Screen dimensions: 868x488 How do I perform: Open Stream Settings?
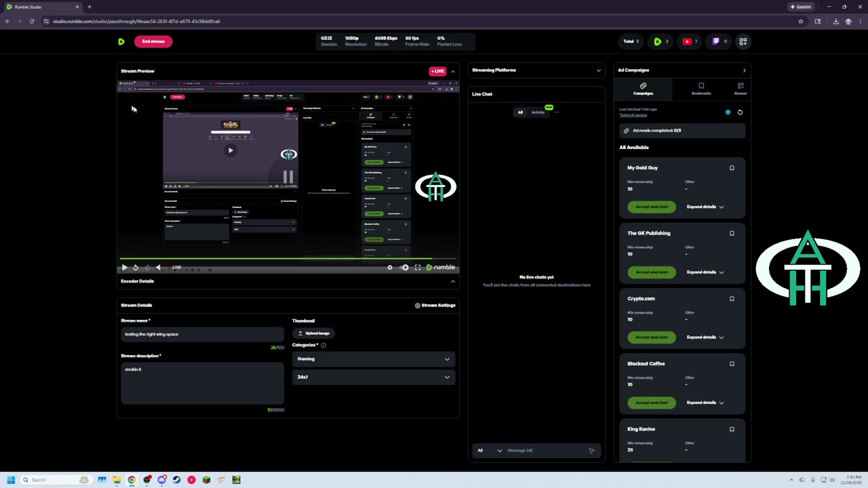(435, 306)
